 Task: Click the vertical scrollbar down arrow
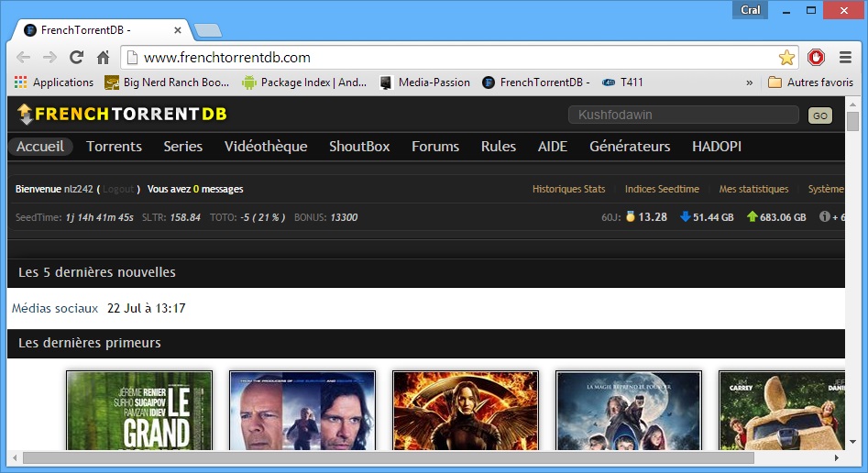(x=852, y=442)
